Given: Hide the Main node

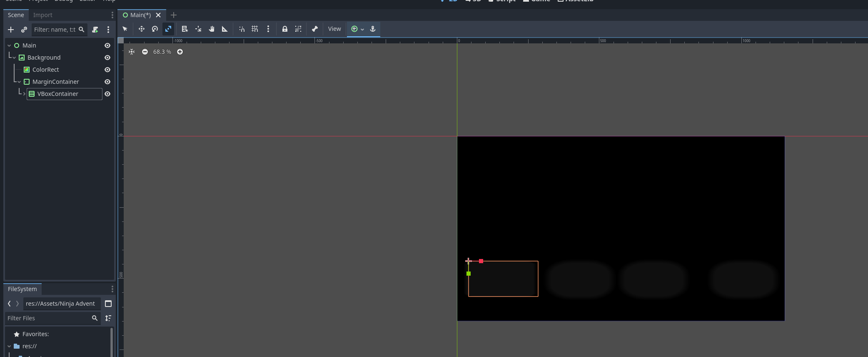Looking at the screenshot, I should 107,45.
